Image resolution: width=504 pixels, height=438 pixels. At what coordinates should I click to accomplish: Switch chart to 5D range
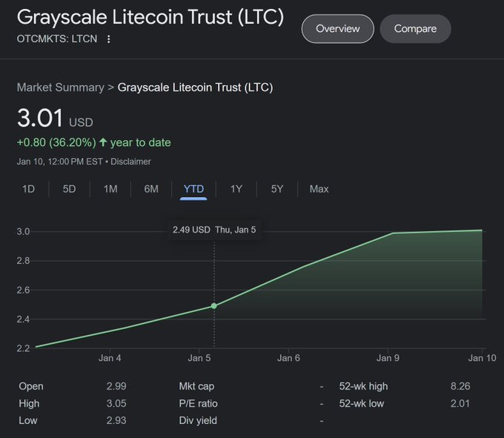[x=69, y=189]
